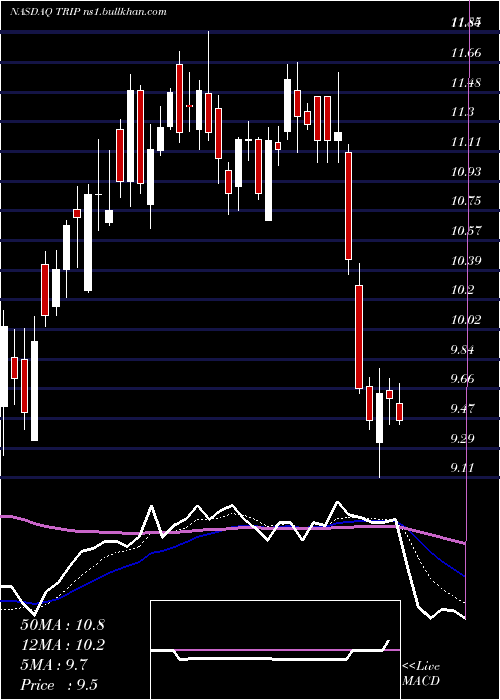The width and height of the screenshot is (500, 700).
Task: Click the 9.66 price axis label
Action: (462, 379)
